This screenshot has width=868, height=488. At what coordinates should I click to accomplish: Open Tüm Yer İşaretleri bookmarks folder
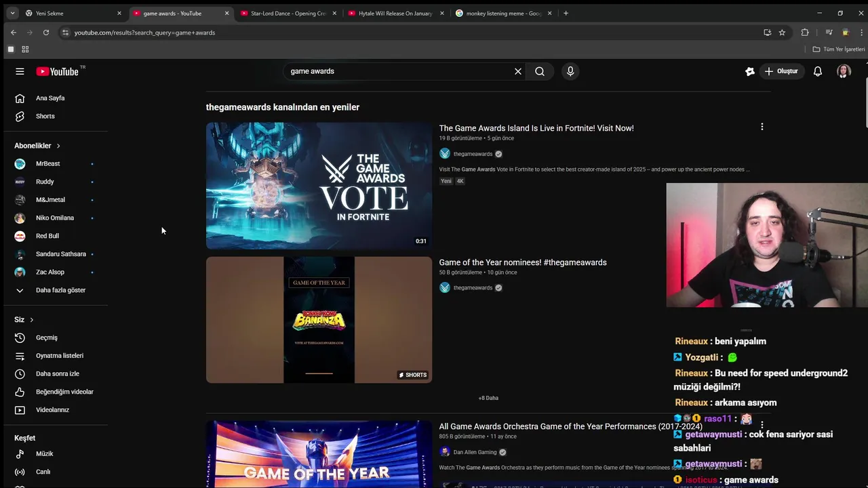[x=839, y=49]
